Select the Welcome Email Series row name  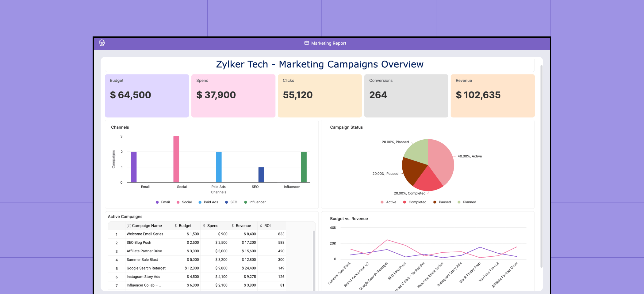[x=145, y=234]
